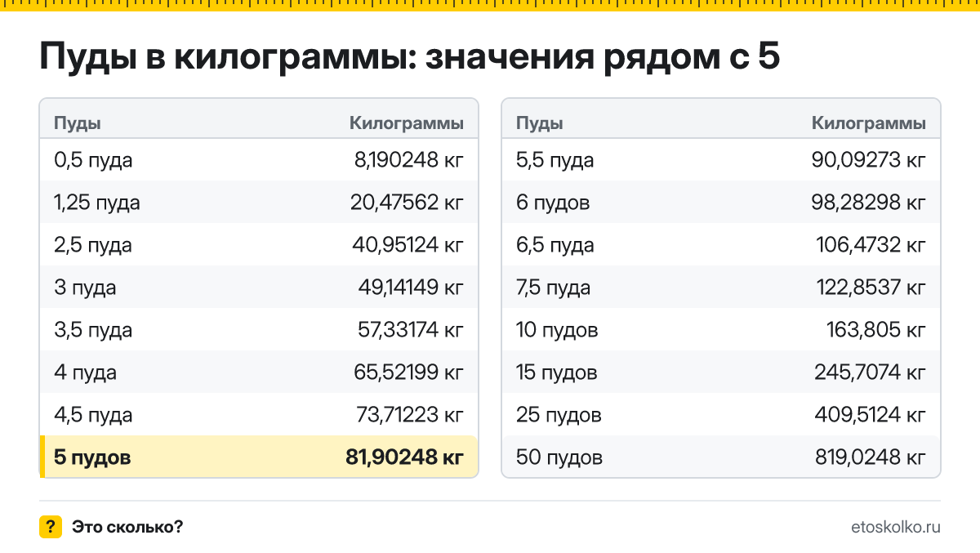Select the '4,5 пуда' cell
The width and height of the screenshot is (980, 553).
93,416
